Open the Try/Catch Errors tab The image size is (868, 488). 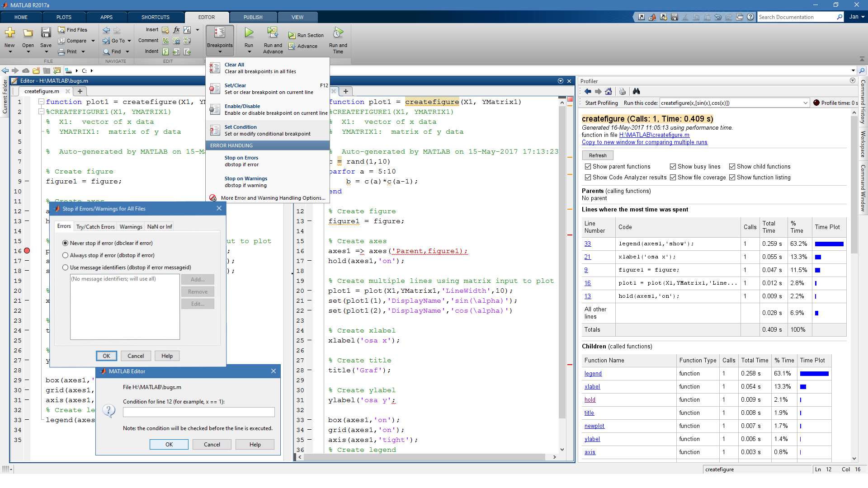[x=95, y=227]
